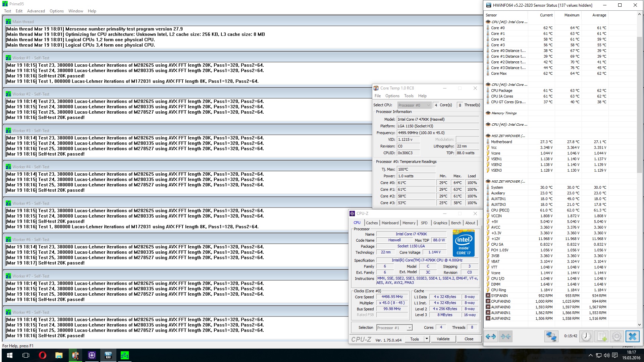This screenshot has width=644, height=362.
Task: Click CPU-Z Validate button
Action: click(x=443, y=339)
